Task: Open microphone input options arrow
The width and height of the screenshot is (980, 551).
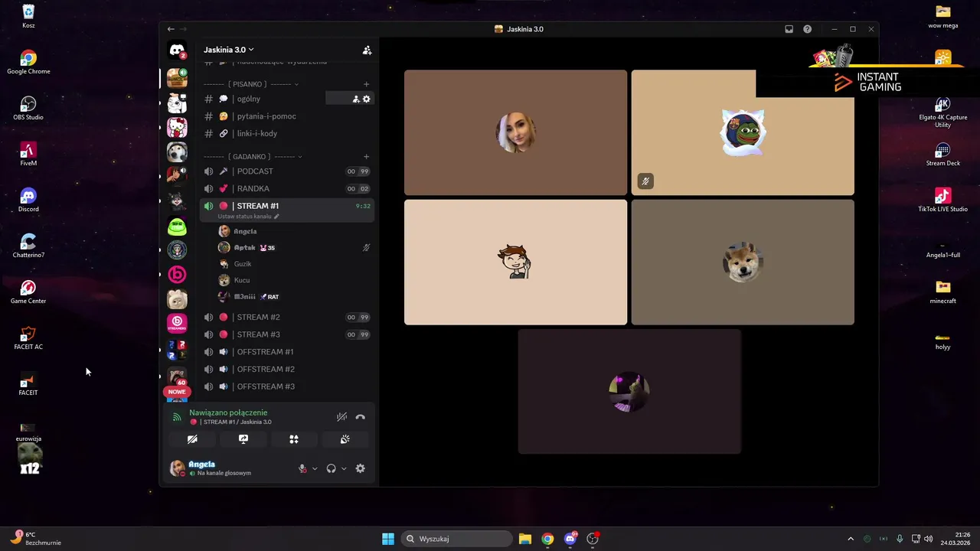Action: click(315, 468)
